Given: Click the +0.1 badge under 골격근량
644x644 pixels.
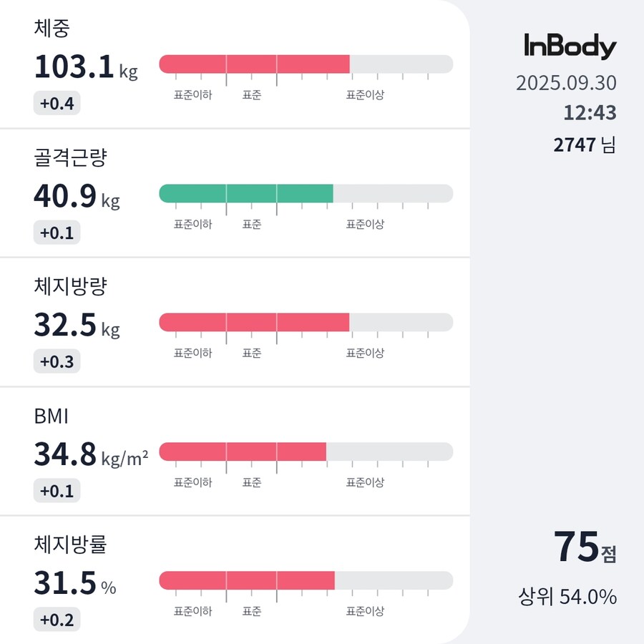Looking at the screenshot, I should pyautogui.click(x=57, y=233).
